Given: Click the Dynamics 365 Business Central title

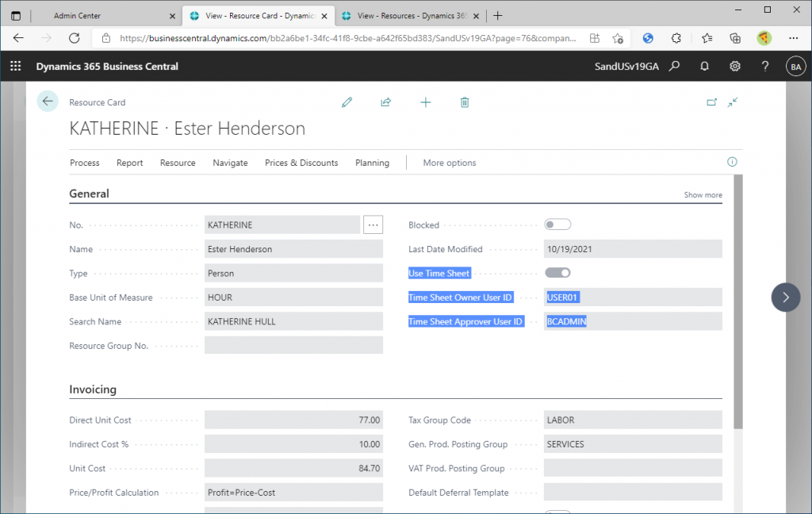Looking at the screenshot, I should click(x=107, y=67).
